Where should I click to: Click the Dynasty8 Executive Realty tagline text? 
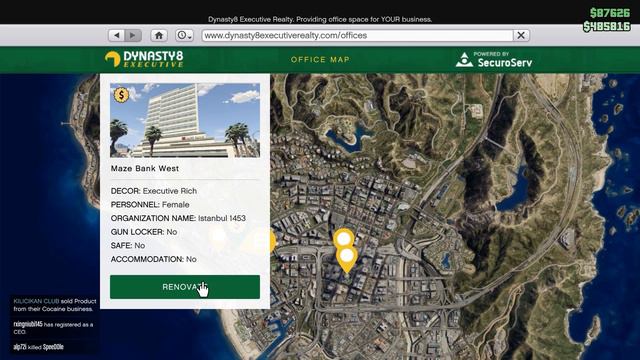(x=320, y=19)
